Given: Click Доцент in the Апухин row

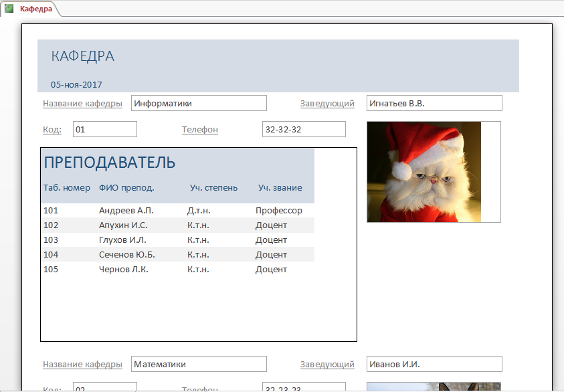Looking at the screenshot, I should 271,225.
